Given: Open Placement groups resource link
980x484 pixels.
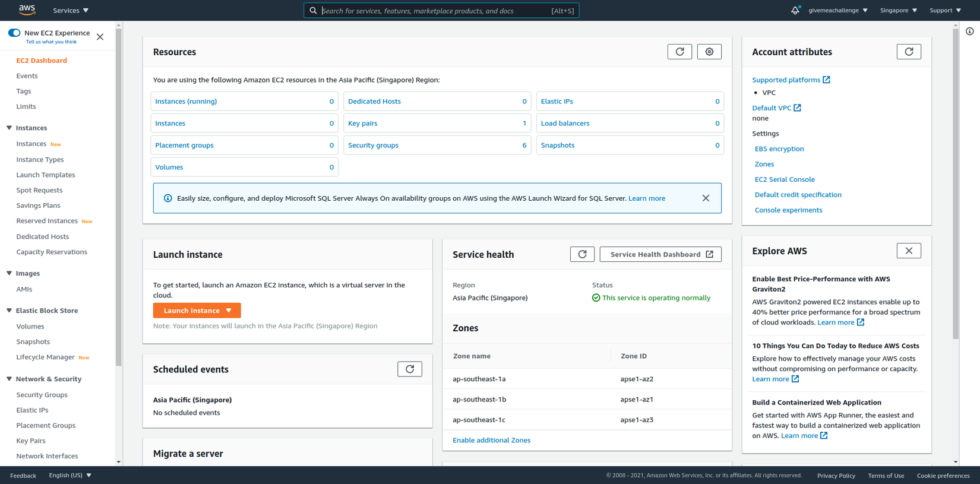Looking at the screenshot, I should (184, 145).
